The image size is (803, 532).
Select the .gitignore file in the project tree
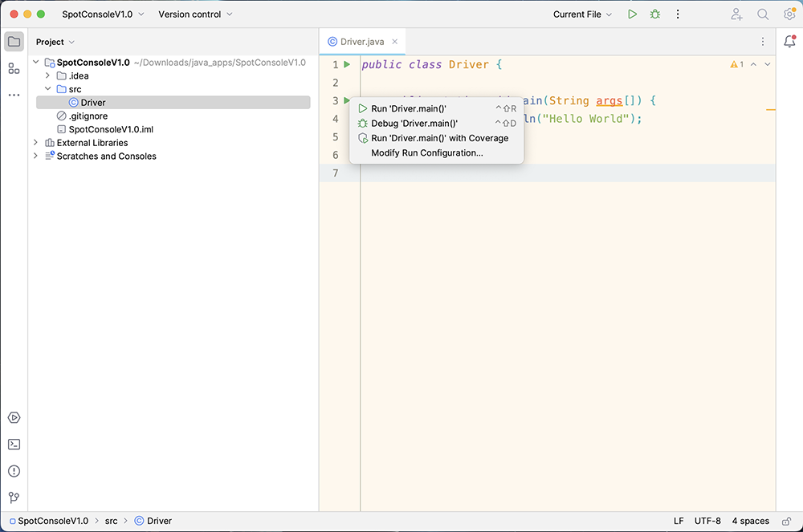[88, 116]
